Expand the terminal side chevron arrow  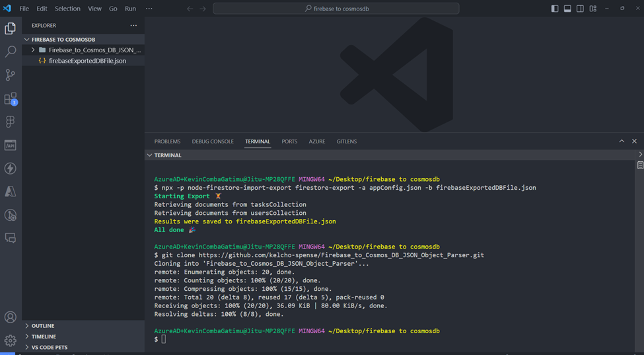640,155
